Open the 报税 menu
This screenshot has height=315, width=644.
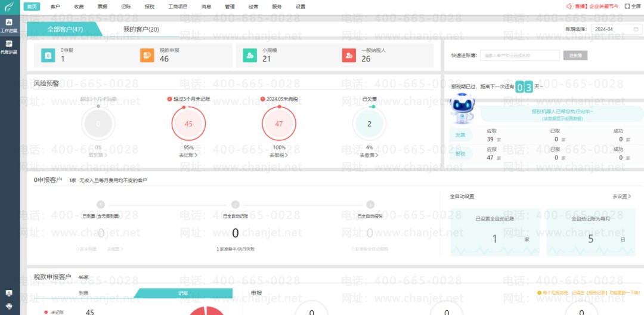(150, 7)
